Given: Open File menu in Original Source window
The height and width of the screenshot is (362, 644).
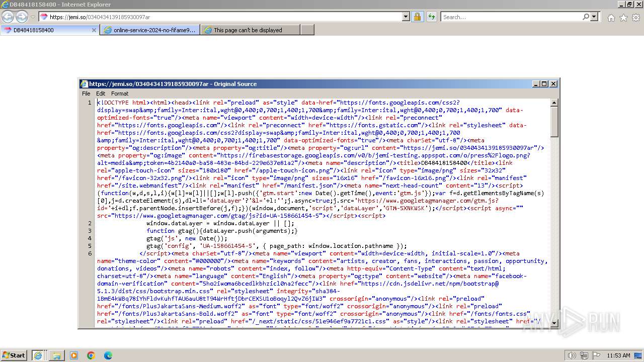Looking at the screenshot, I should (86, 94).
